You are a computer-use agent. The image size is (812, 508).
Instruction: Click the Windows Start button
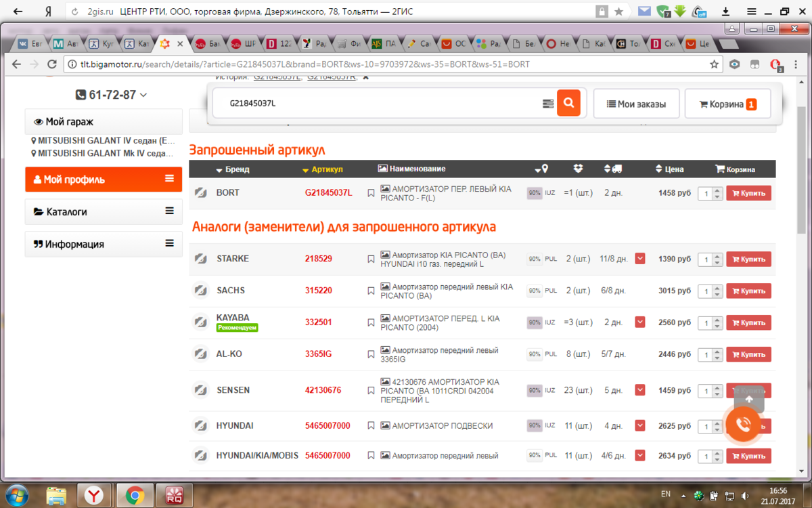(16, 495)
